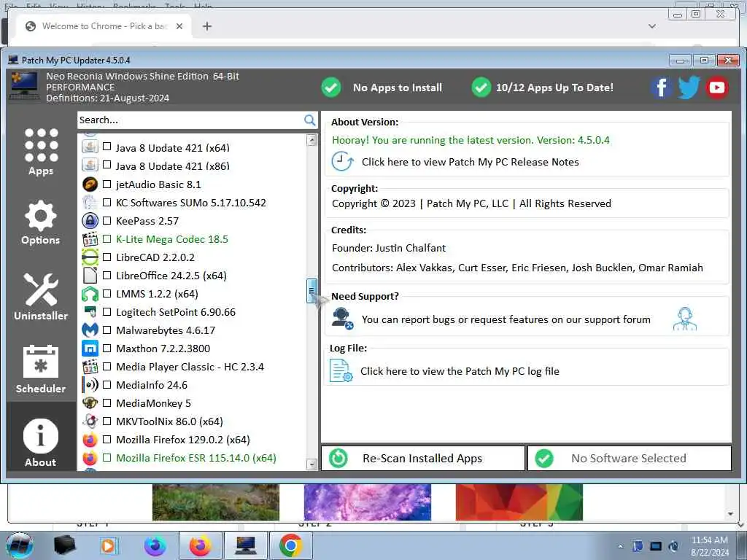Click the log file document icon
Image resolution: width=747 pixels, height=560 pixels.
pyautogui.click(x=341, y=370)
